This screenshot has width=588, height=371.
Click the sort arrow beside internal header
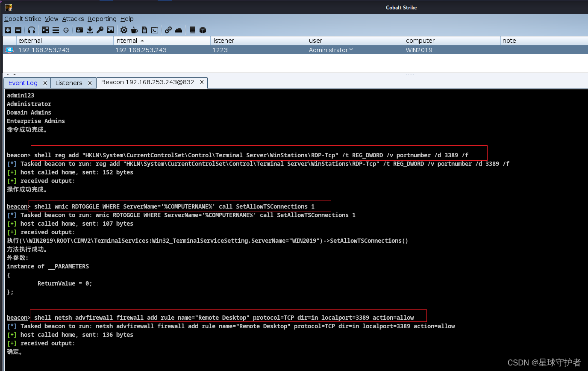[142, 41]
